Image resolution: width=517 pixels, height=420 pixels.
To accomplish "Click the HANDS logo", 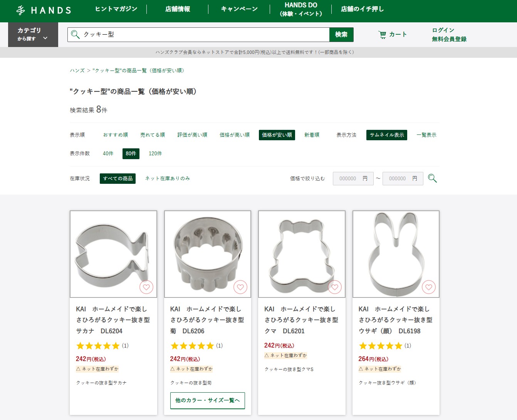I will coord(43,10).
